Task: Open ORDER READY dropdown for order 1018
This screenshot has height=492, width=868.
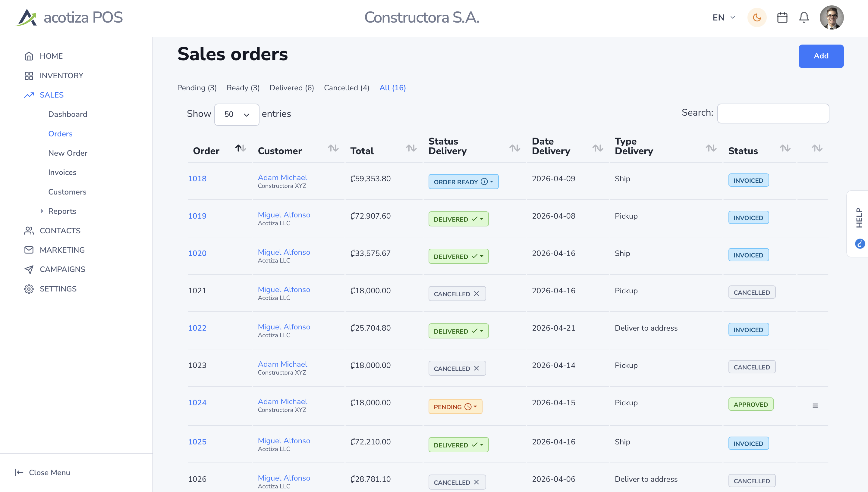Action: 463,182
